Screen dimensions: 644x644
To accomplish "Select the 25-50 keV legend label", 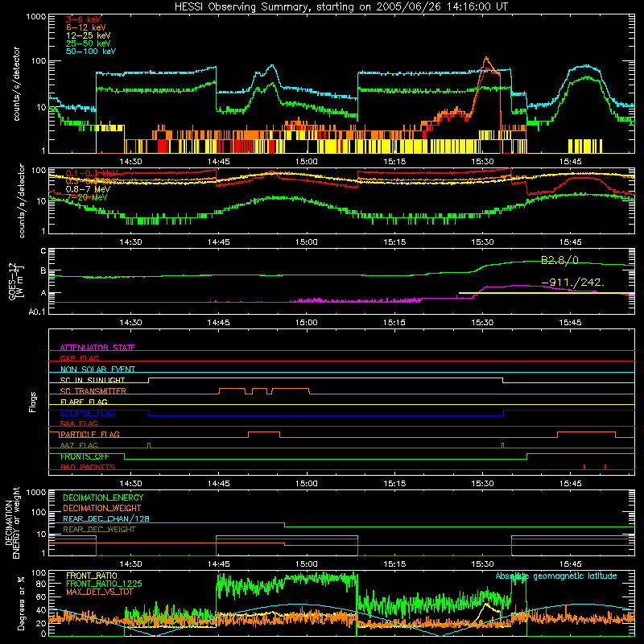I will coord(89,43).
